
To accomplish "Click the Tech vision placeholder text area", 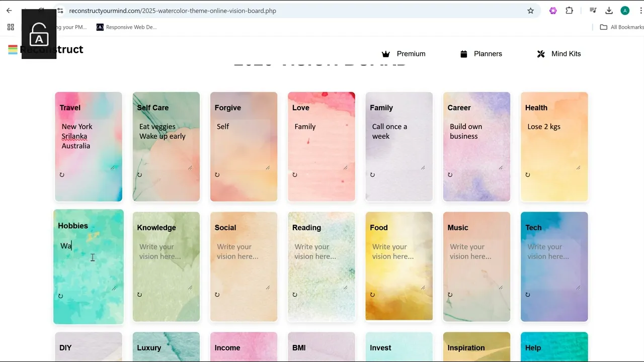I will (x=554, y=265).
